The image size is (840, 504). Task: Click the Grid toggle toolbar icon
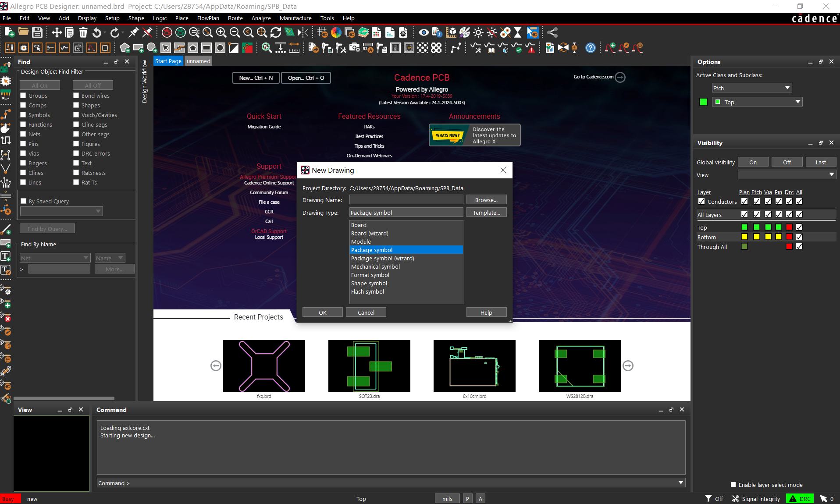tap(323, 32)
